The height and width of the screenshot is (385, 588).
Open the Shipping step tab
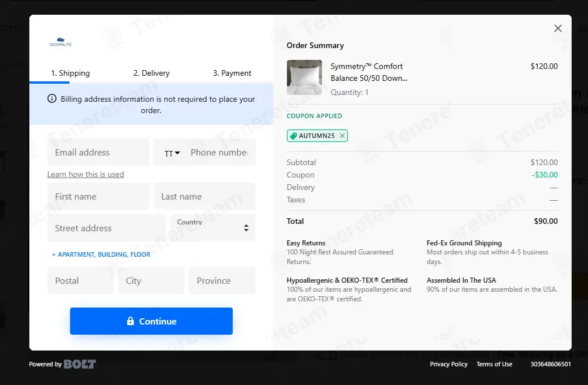tap(70, 73)
